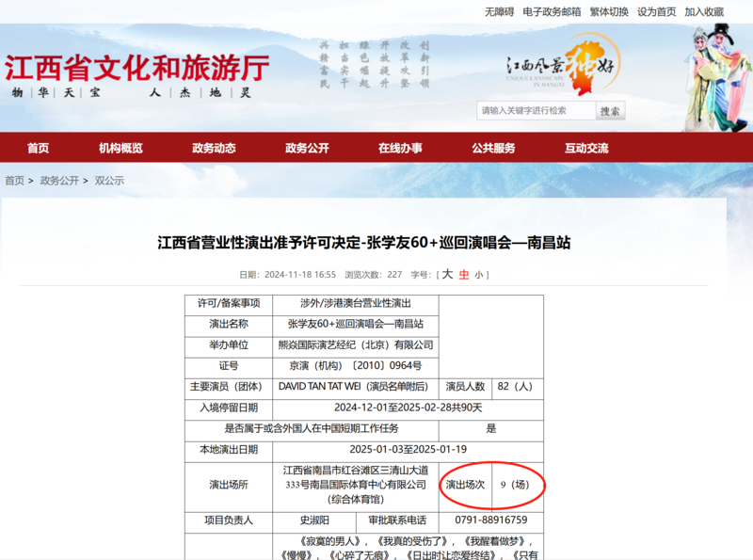The width and height of the screenshot is (753, 560).
Task: Open the 互动交流 navigation menu
Action: (x=586, y=148)
